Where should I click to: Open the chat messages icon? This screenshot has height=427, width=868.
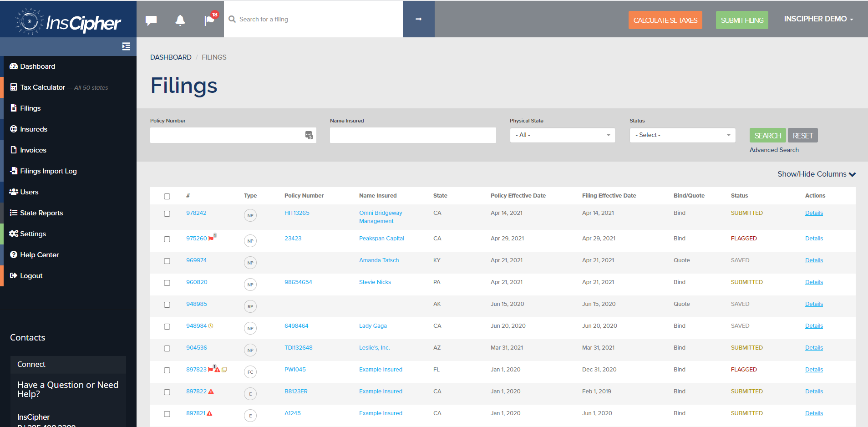pyautogui.click(x=151, y=20)
